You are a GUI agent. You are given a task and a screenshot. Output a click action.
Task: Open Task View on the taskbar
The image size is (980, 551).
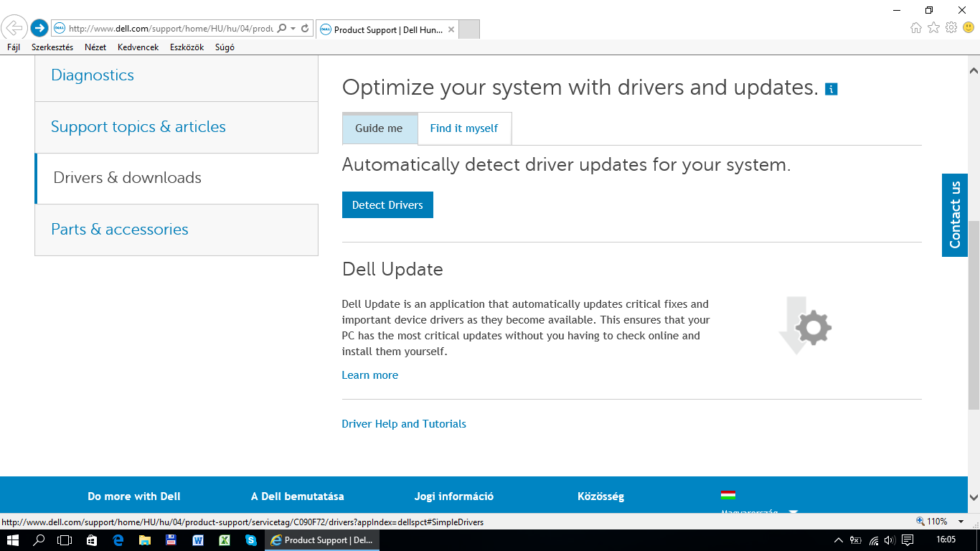(x=65, y=540)
